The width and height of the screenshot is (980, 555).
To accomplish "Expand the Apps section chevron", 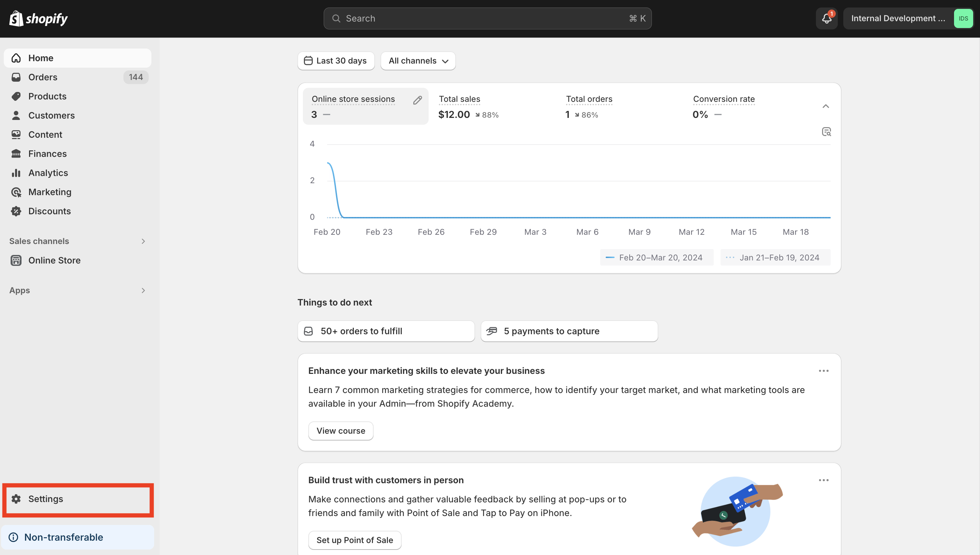I will click(x=143, y=290).
